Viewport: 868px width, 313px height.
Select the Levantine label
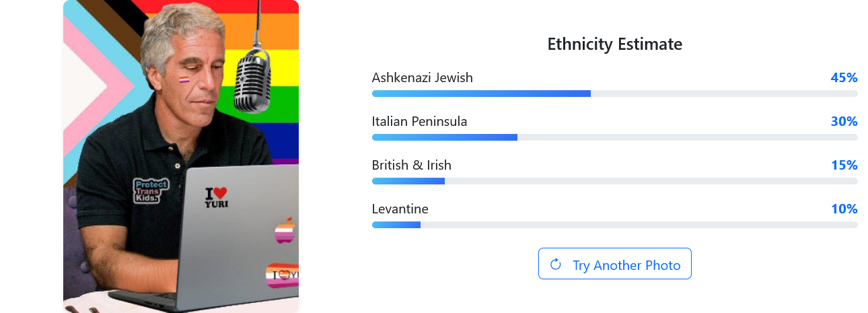tap(400, 209)
